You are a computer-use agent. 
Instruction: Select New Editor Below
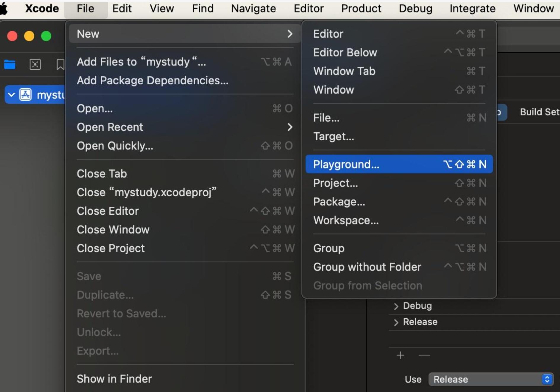point(399,52)
